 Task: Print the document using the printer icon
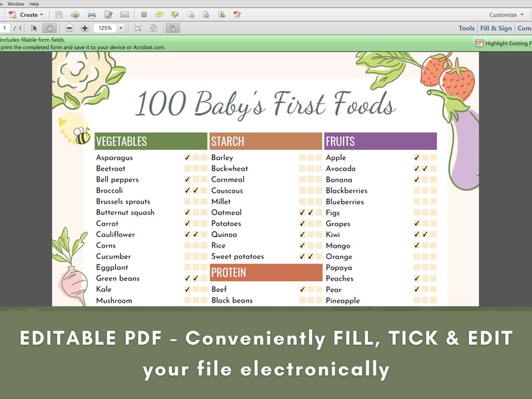[92, 15]
